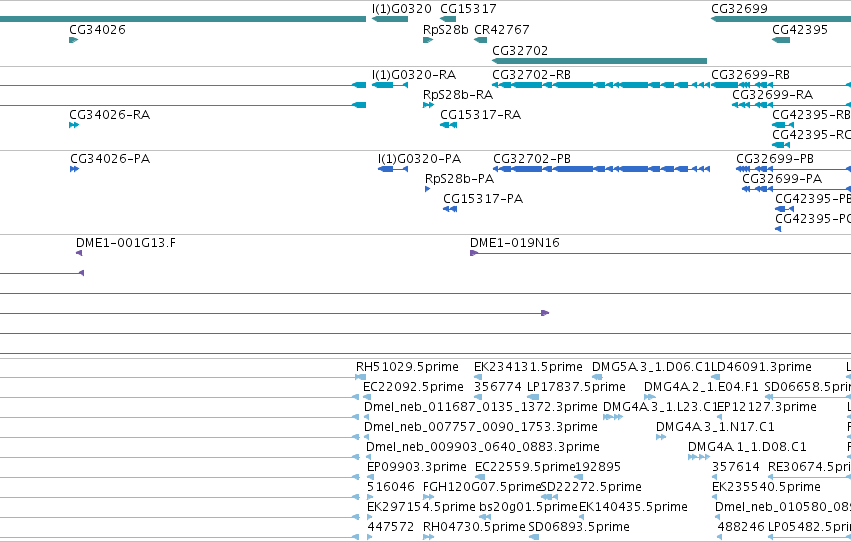Image resolution: width=851 pixels, height=542 pixels.
Task: Select EST EK140435.5prime label
Action: [x=633, y=508]
